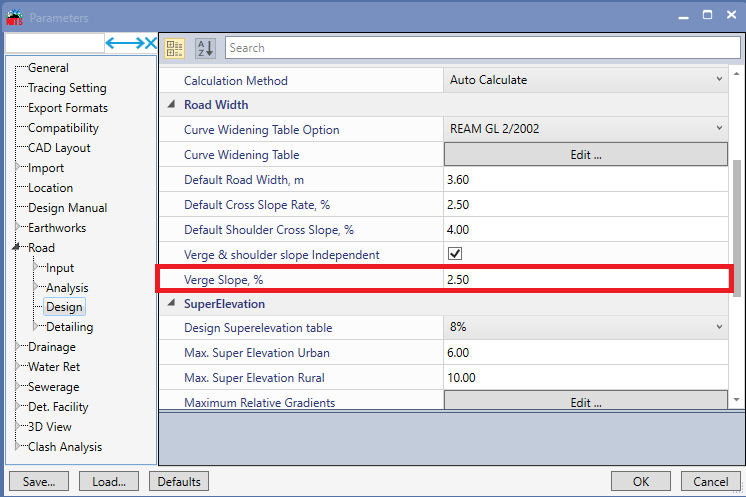Viewport: 746px width, 497px height.
Task: Select General in the tree
Action: point(48,68)
